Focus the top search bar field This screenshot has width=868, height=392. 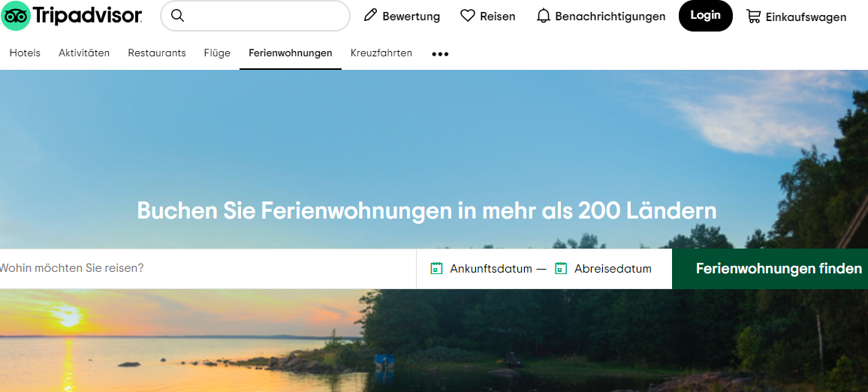(255, 16)
